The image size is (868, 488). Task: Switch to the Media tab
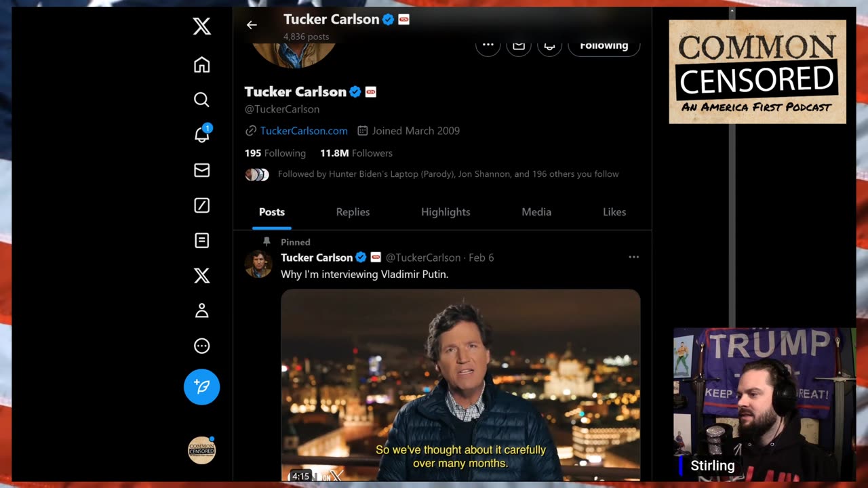[x=536, y=212]
